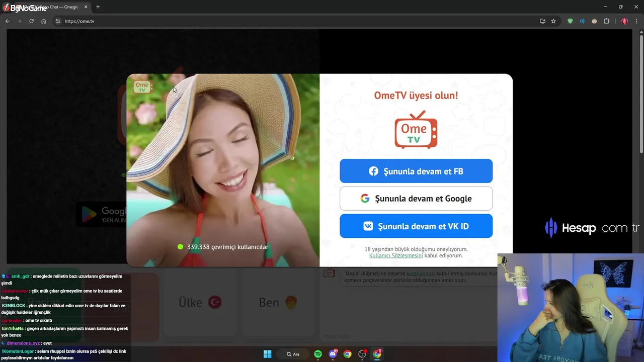The height and width of the screenshot is (362, 644).
Task: Open the Kullanıcı Sözleşmesini link
Action: click(x=396, y=255)
